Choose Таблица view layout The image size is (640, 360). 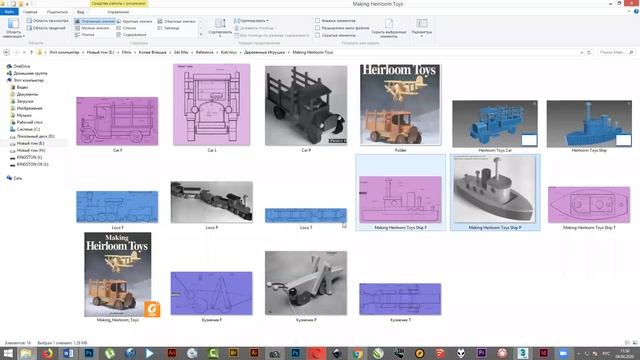[169, 28]
